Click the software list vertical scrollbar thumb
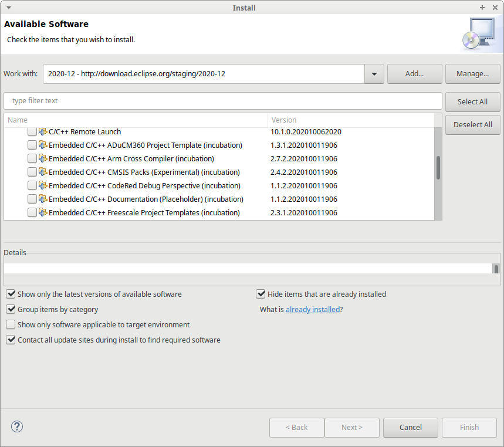The width and height of the screenshot is (504, 447). point(438,168)
